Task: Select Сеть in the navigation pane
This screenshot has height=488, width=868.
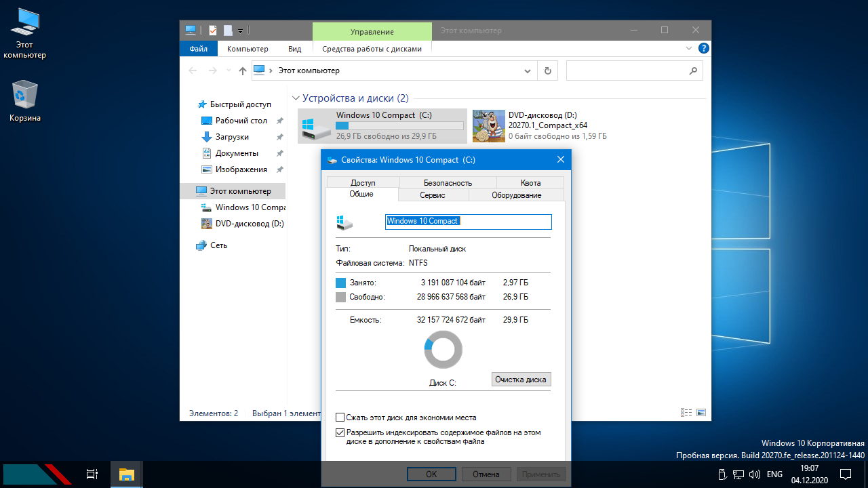Action: (x=212, y=245)
